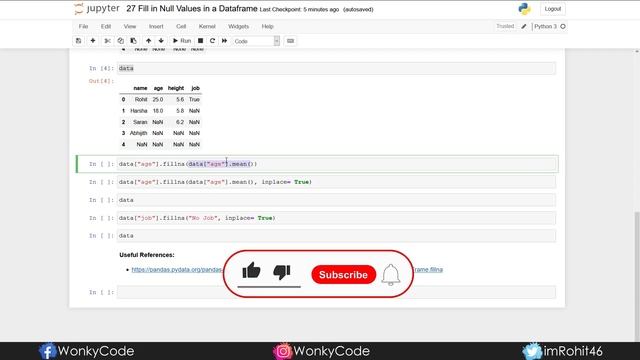This screenshot has width=640, height=360.
Task: Cut selected cells with scissors icon
Action: click(107, 41)
